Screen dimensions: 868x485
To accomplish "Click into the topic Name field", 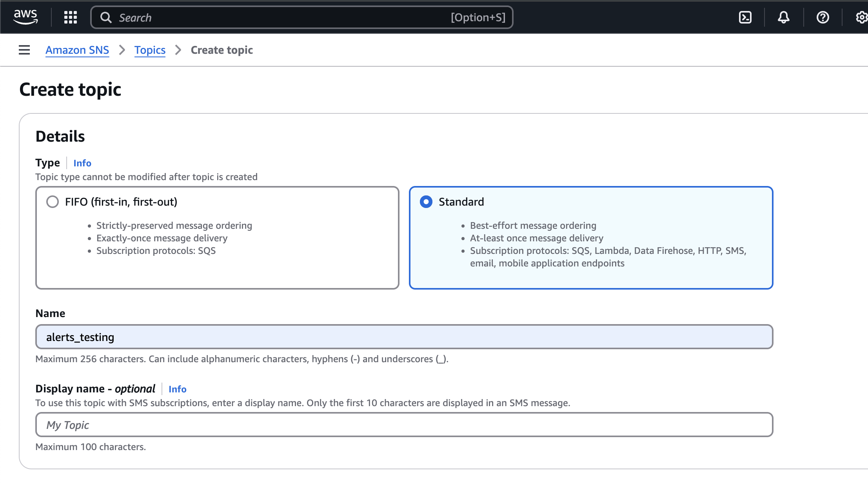I will click(404, 337).
